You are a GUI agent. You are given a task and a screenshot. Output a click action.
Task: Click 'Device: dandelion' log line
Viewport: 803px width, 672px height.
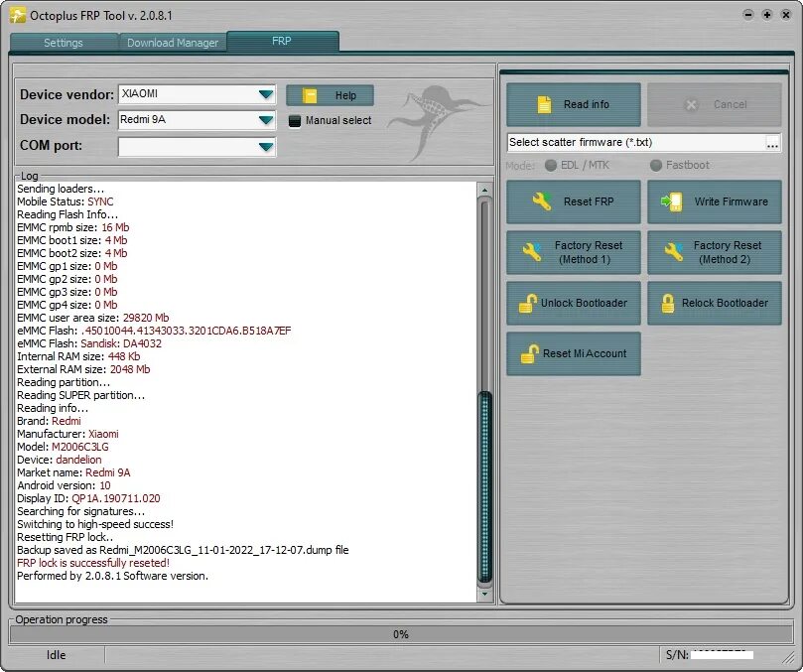tap(60, 460)
